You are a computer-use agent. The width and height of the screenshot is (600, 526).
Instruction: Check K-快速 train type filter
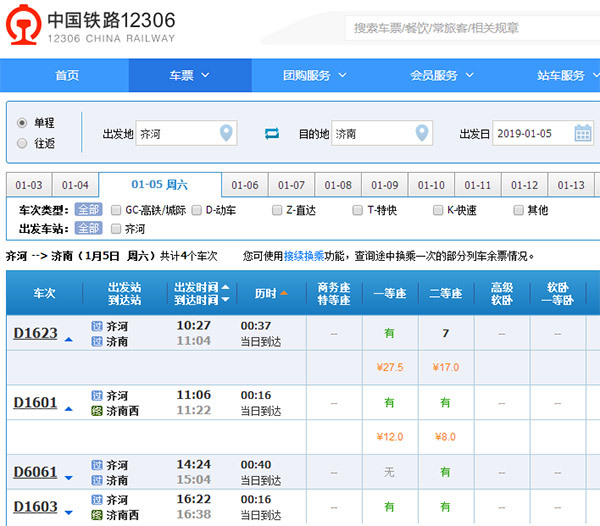tap(438, 210)
